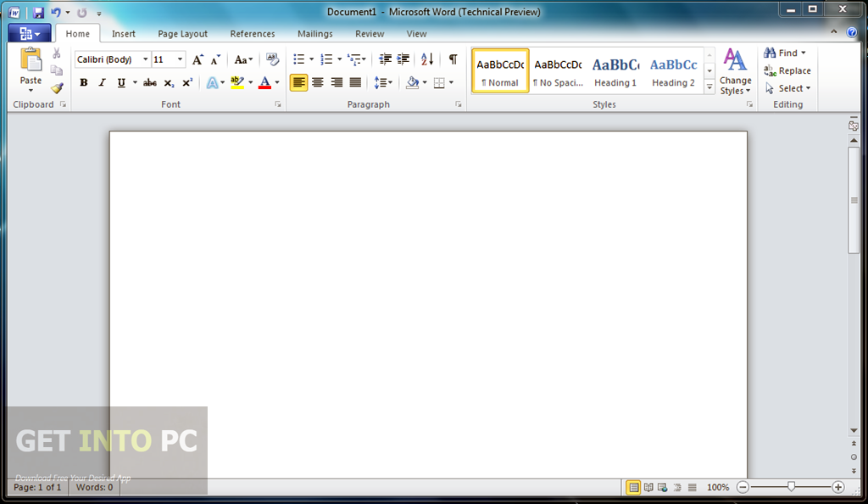868x504 pixels.
Task: Open the Select dropdown in Editing
Action: pos(788,88)
